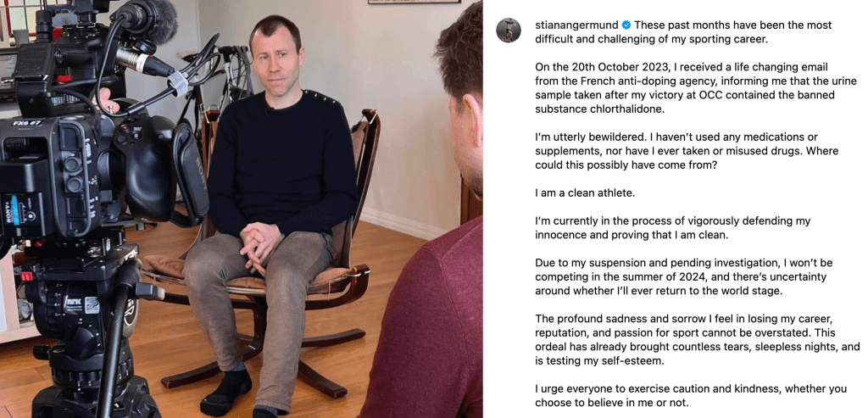This screenshot has width=868, height=418.
Task: Click "The profound sadness and sorrow" paragraph
Action: pyautogui.click(x=698, y=340)
